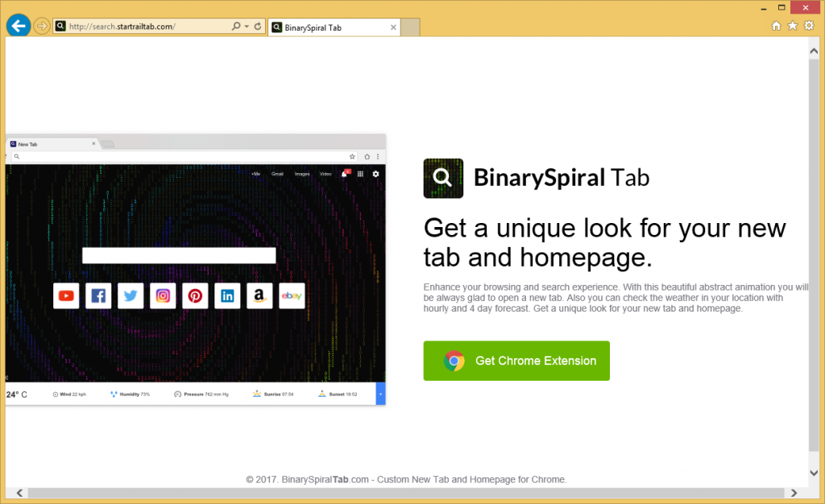The width and height of the screenshot is (825, 504).
Task: Select the BinarySpiral Tab browser tab
Action: (x=334, y=27)
